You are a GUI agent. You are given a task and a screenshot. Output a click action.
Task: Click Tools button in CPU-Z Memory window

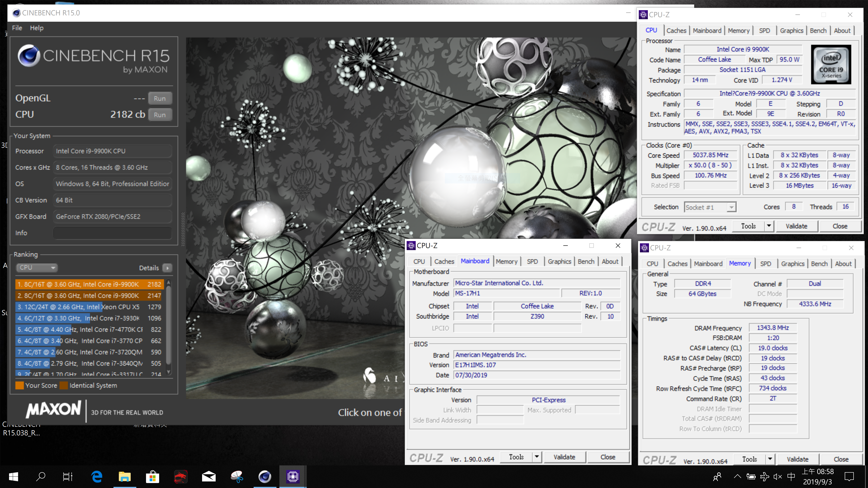pyautogui.click(x=750, y=459)
